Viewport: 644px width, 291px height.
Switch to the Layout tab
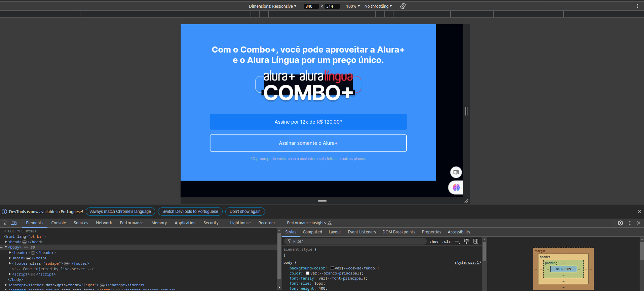click(x=335, y=232)
